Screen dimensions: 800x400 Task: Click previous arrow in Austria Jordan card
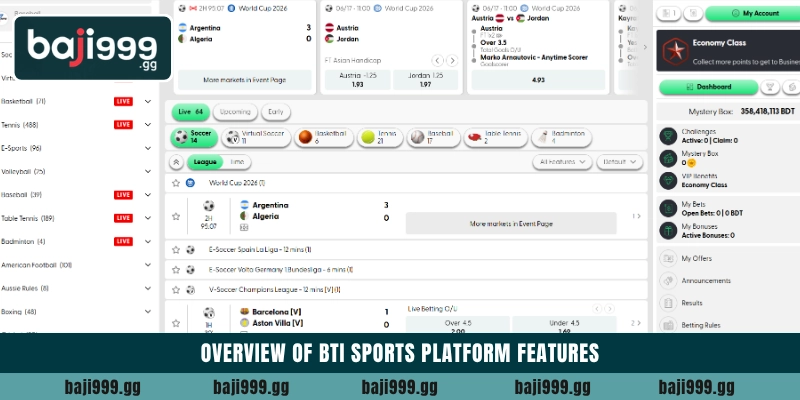[x=437, y=61]
